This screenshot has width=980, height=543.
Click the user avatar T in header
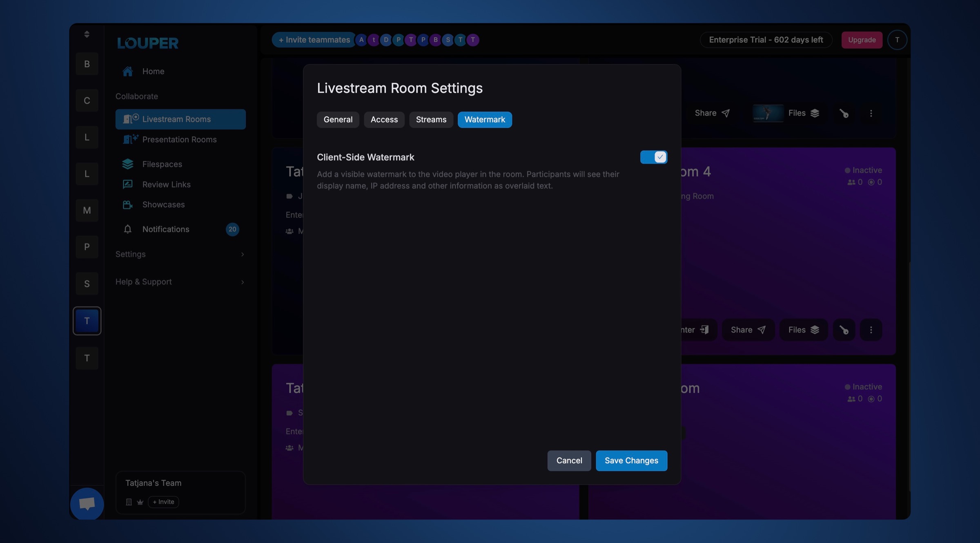[897, 40]
